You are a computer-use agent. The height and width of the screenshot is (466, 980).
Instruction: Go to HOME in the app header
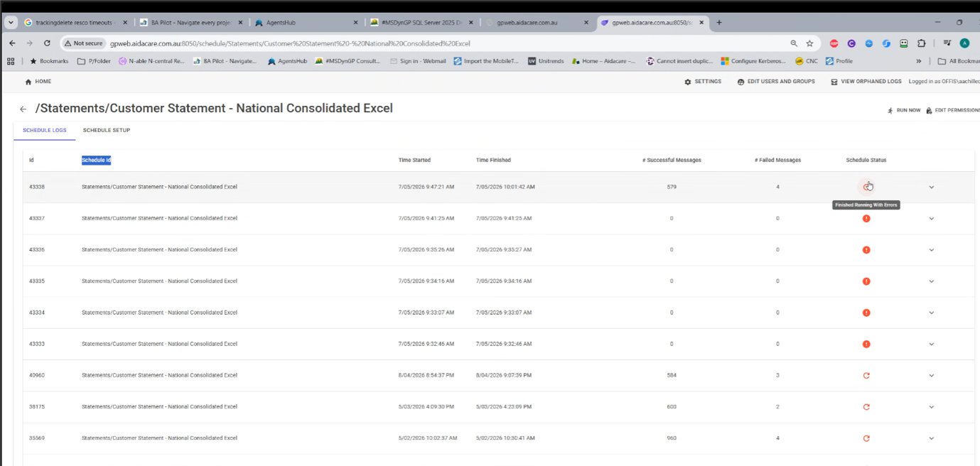38,82
